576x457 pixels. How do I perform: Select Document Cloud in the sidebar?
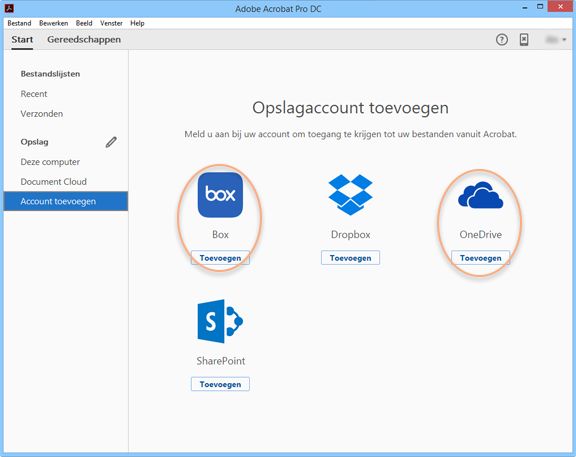[54, 182]
